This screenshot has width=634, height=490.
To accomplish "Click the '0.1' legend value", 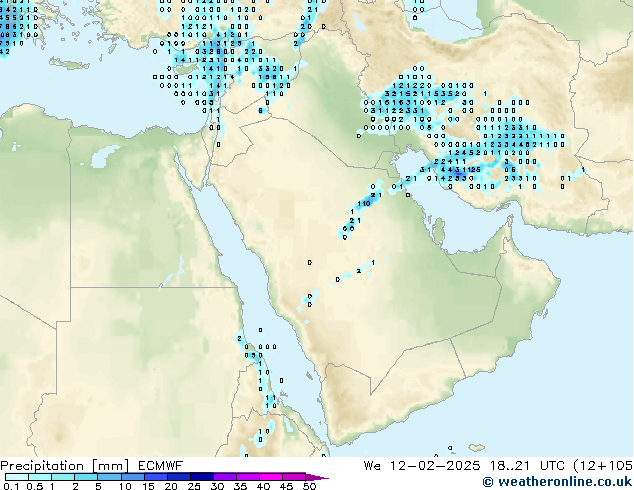I will 11,486.
